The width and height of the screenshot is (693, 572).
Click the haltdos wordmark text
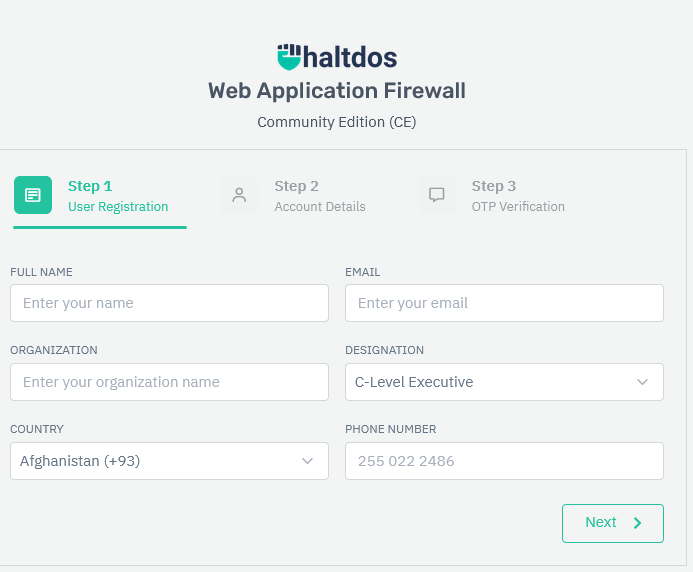point(352,56)
